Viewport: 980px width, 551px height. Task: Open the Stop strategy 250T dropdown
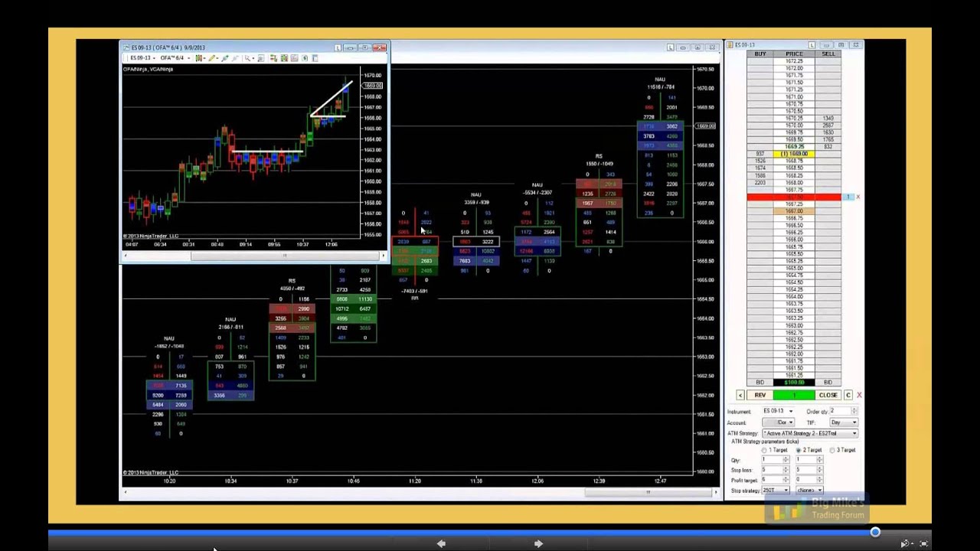776,491
